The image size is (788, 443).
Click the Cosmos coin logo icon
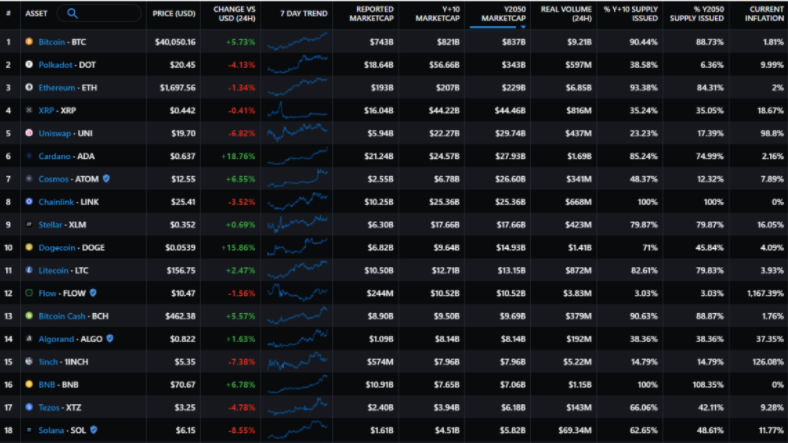point(29,179)
